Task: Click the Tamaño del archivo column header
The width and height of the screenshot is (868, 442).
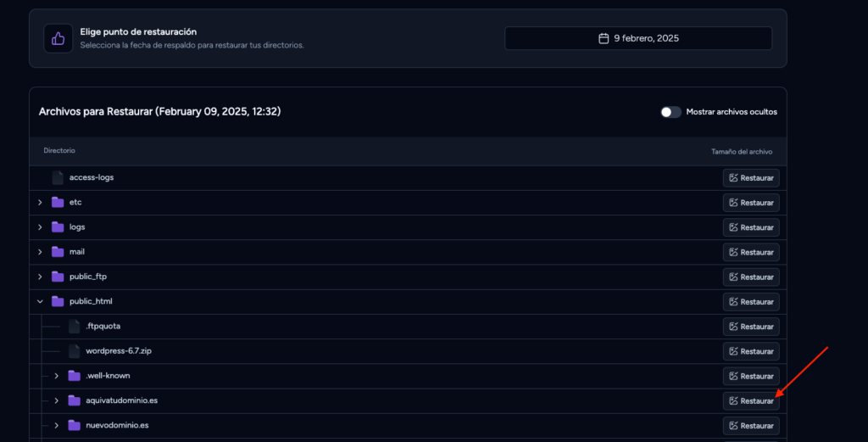Action: pos(742,151)
